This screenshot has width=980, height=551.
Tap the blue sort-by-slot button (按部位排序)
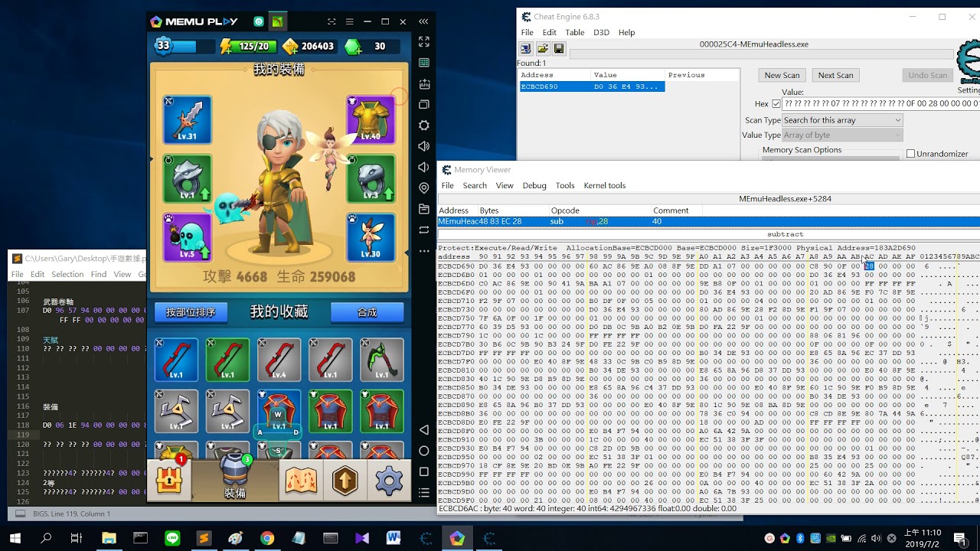pyautogui.click(x=191, y=312)
